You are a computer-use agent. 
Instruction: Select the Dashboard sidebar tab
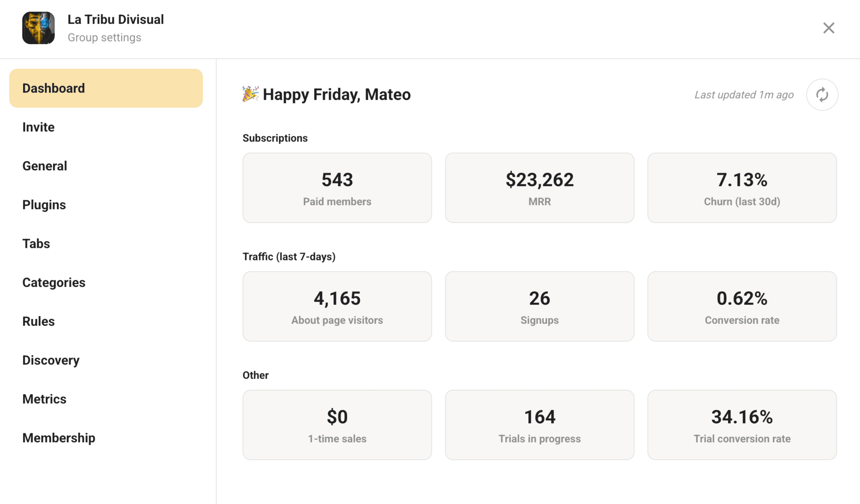(106, 88)
